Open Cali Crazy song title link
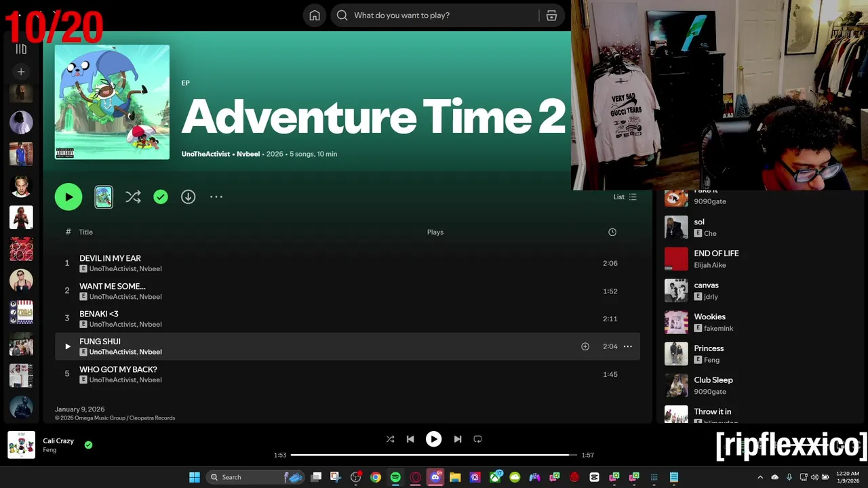868x488 pixels. (x=58, y=441)
